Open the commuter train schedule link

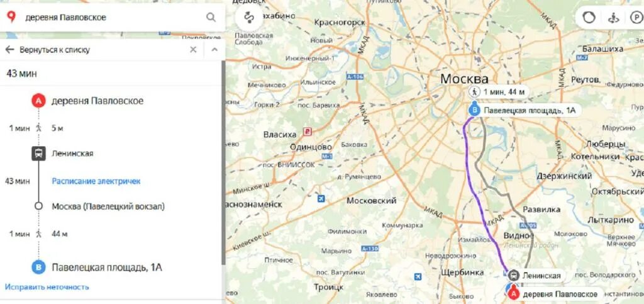pos(96,181)
